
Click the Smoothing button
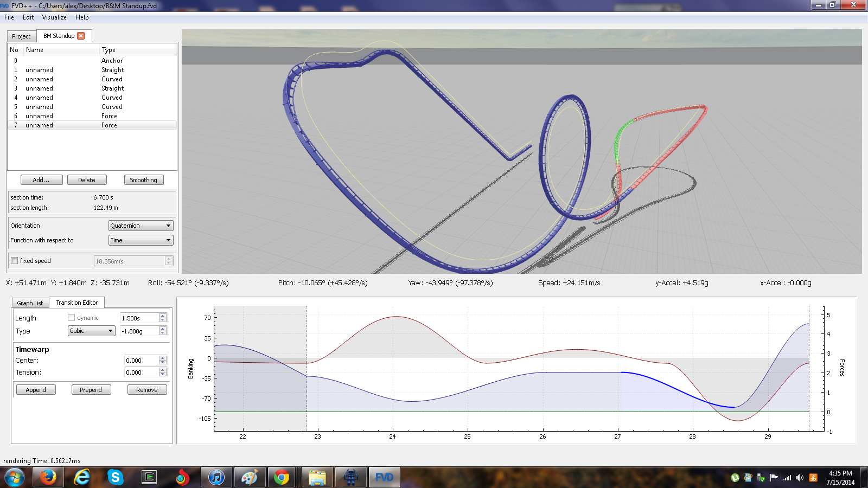(143, 180)
